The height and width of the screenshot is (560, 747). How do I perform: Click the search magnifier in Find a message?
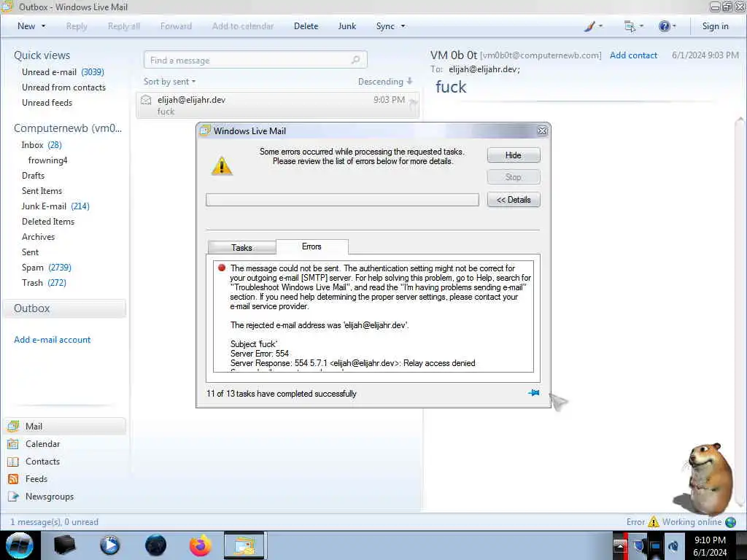[x=355, y=60]
